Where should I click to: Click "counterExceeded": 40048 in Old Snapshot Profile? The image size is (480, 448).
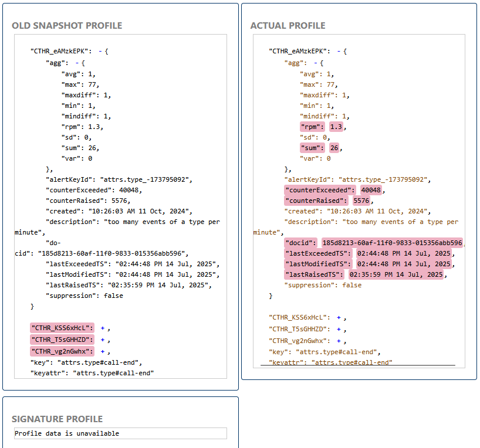pyautogui.click(x=94, y=190)
